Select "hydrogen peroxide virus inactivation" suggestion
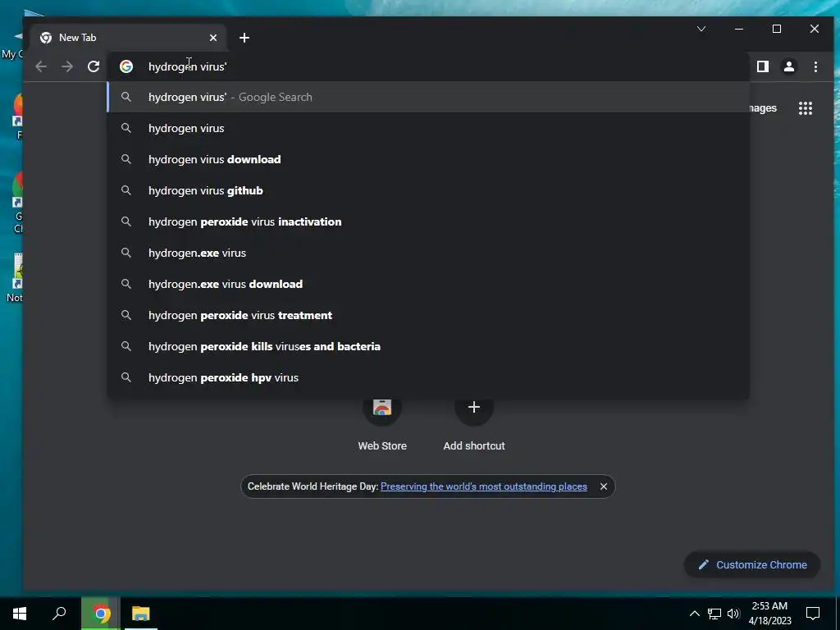840x630 pixels. pos(428,221)
